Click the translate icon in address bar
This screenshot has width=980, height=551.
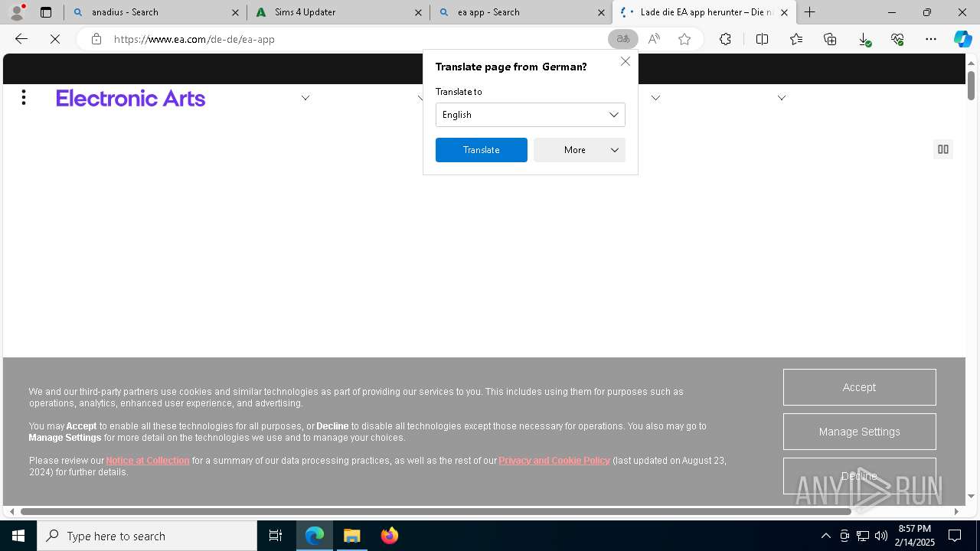622,39
